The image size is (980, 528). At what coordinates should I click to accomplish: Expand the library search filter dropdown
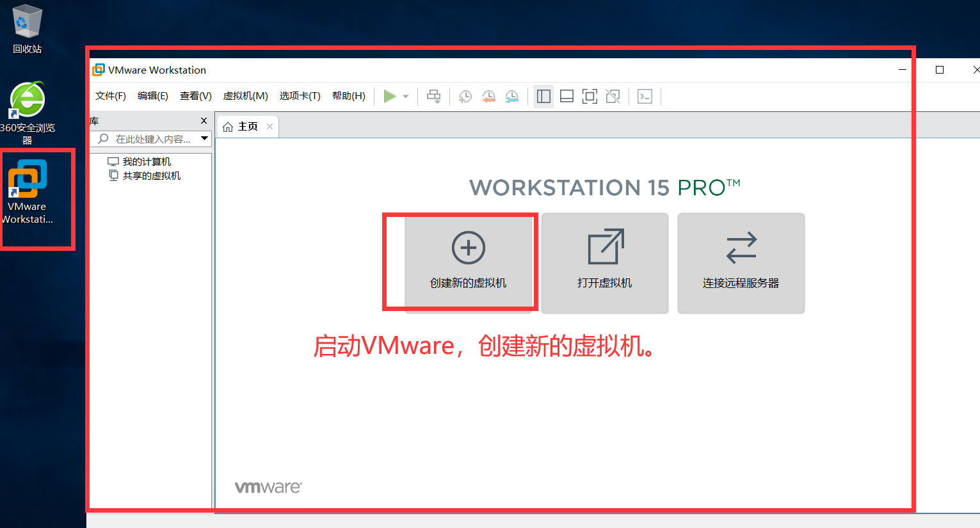(205, 138)
